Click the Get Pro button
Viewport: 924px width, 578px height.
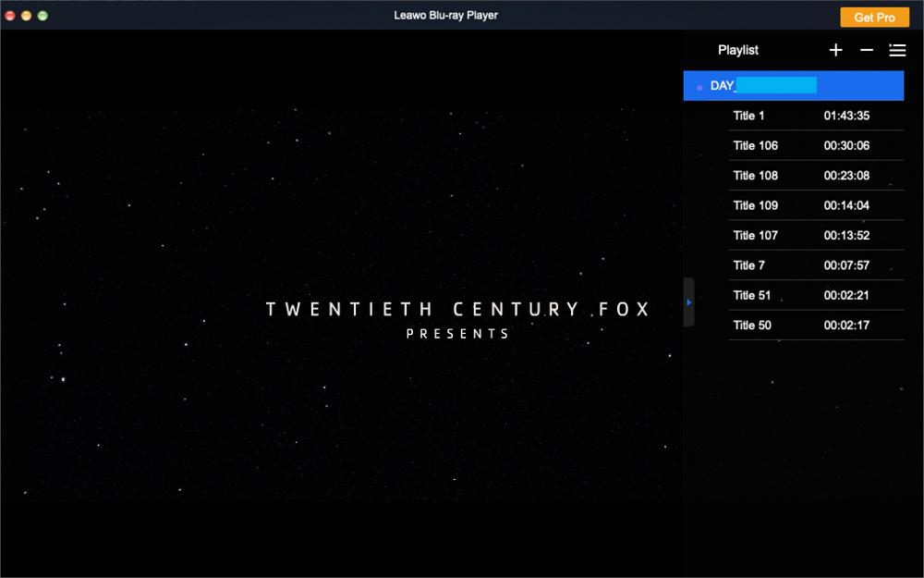(874, 17)
